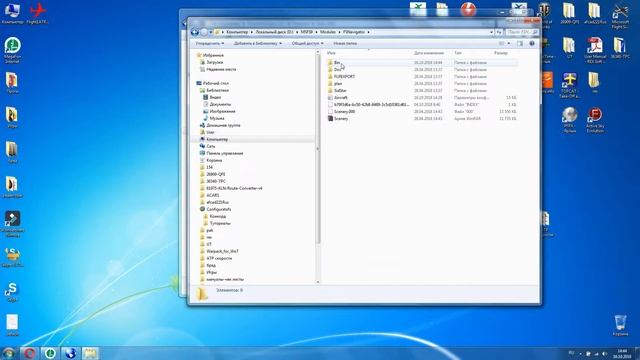Click the Modules breadcrumb segment
The height and width of the screenshot is (360, 640).
click(x=328, y=32)
